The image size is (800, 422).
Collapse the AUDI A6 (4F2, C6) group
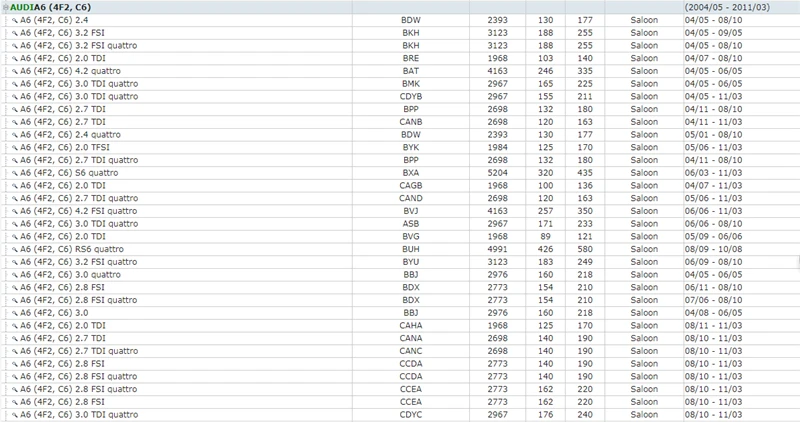point(6,8)
